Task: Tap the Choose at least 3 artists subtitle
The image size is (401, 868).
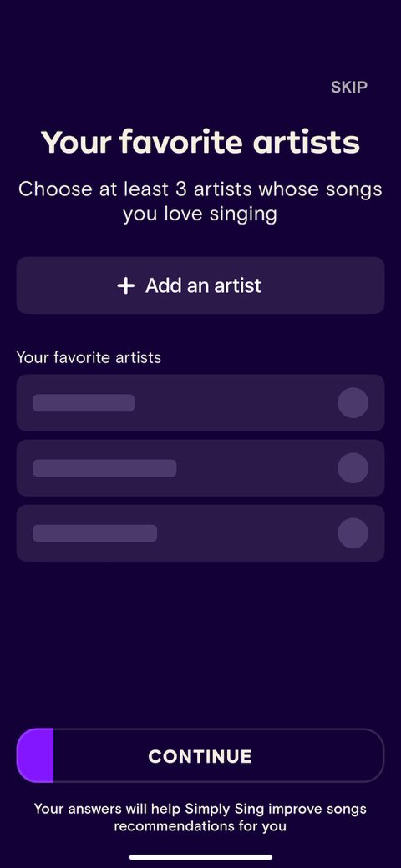Action: (200, 201)
